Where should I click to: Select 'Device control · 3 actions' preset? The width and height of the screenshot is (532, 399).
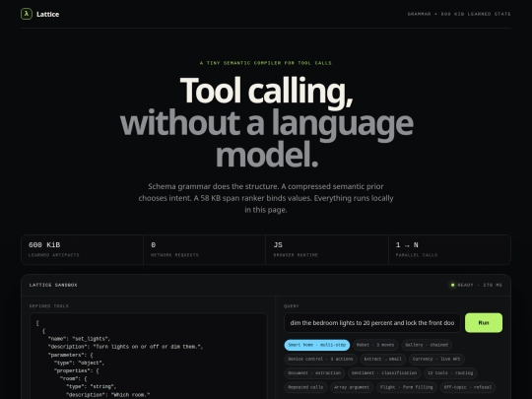pyautogui.click(x=320, y=359)
